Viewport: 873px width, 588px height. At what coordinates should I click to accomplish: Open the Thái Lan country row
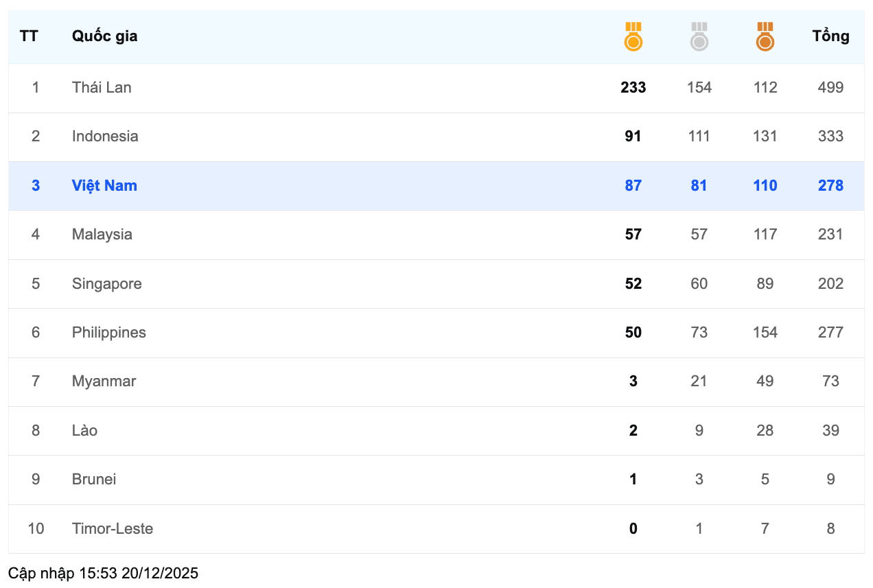436,88
